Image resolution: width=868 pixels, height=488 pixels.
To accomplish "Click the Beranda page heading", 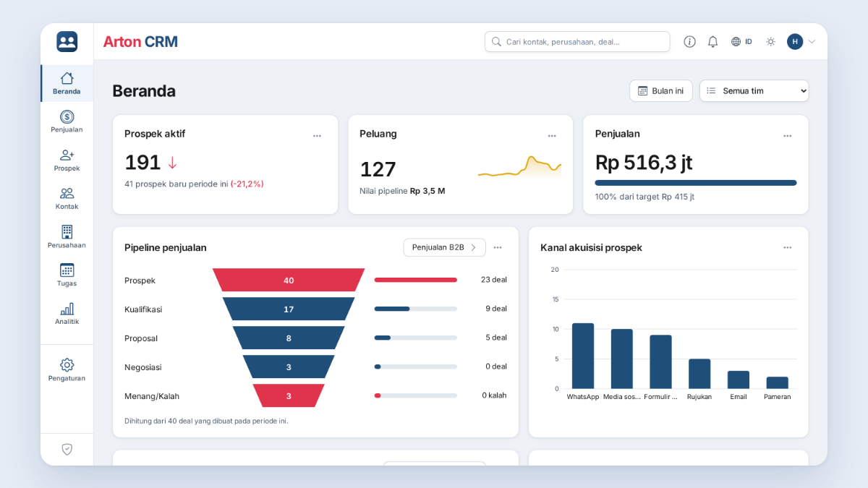I will [x=144, y=91].
